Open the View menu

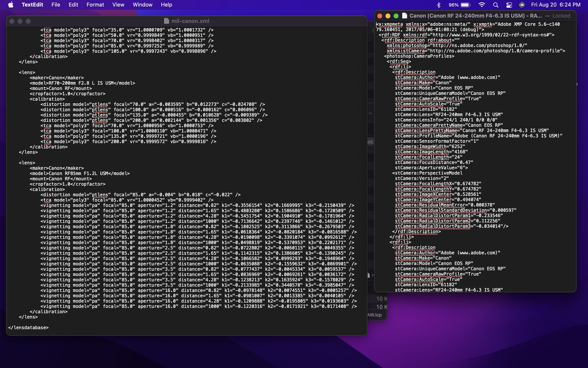point(118,5)
